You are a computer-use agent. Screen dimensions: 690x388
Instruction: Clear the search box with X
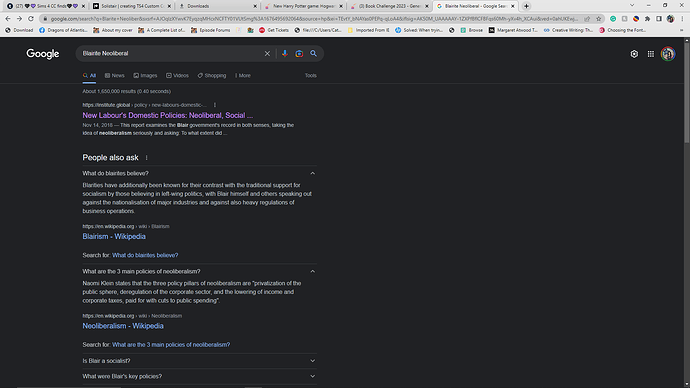pos(267,54)
